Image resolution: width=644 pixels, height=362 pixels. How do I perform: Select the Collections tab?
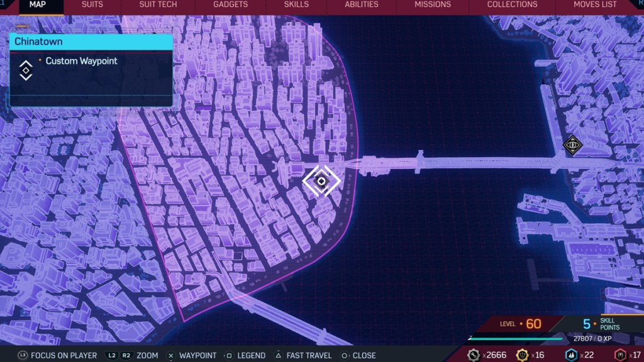pos(512,4)
